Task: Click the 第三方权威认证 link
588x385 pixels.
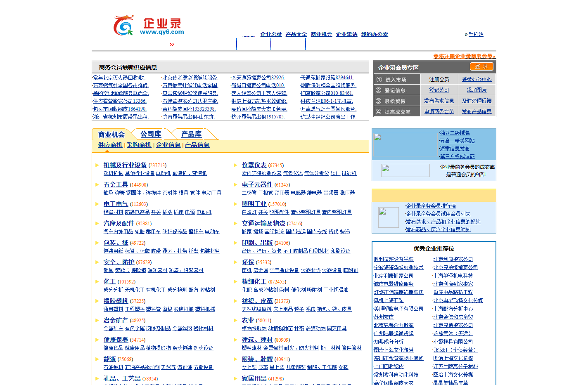Action: [x=458, y=156]
